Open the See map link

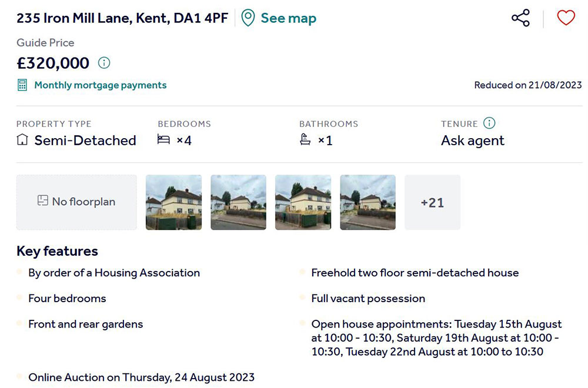point(288,18)
